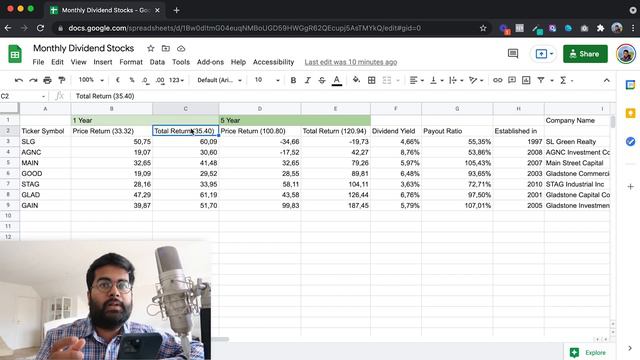Insert a comment from toolbar

tap(512, 80)
